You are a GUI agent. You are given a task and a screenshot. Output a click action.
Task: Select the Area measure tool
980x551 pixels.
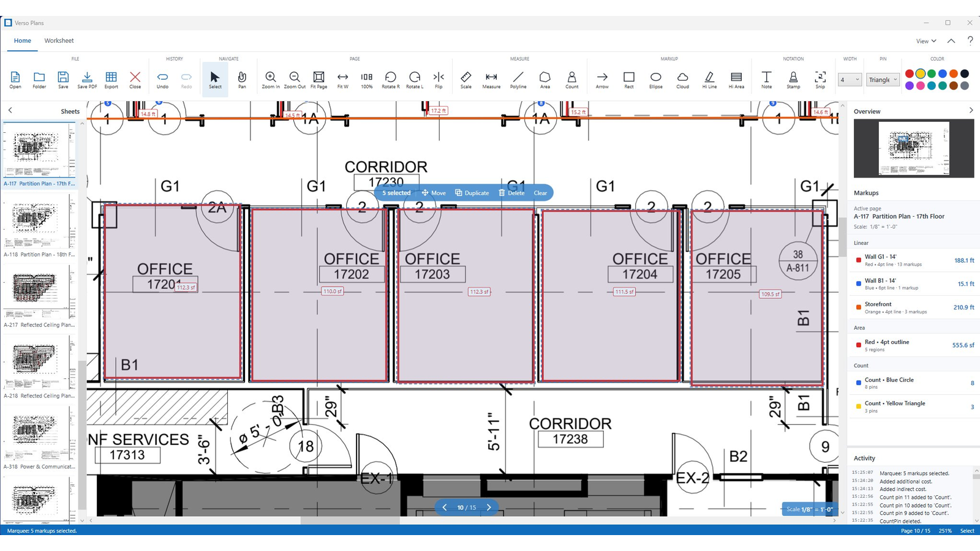(545, 80)
